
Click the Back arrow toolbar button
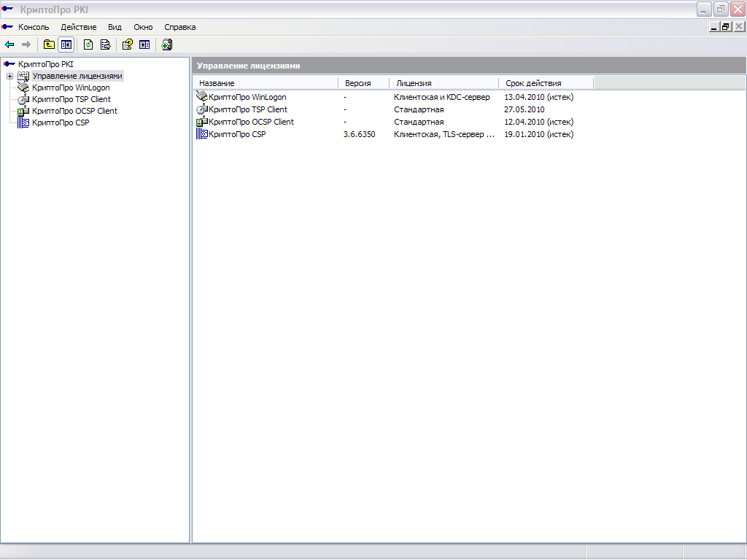pos(9,44)
